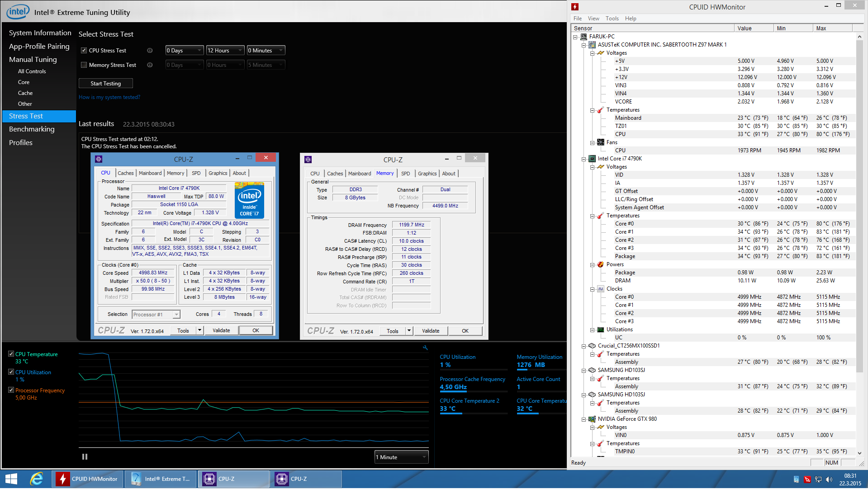
Task: Open the Tools menu in HWMonitor
Action: 612,19
